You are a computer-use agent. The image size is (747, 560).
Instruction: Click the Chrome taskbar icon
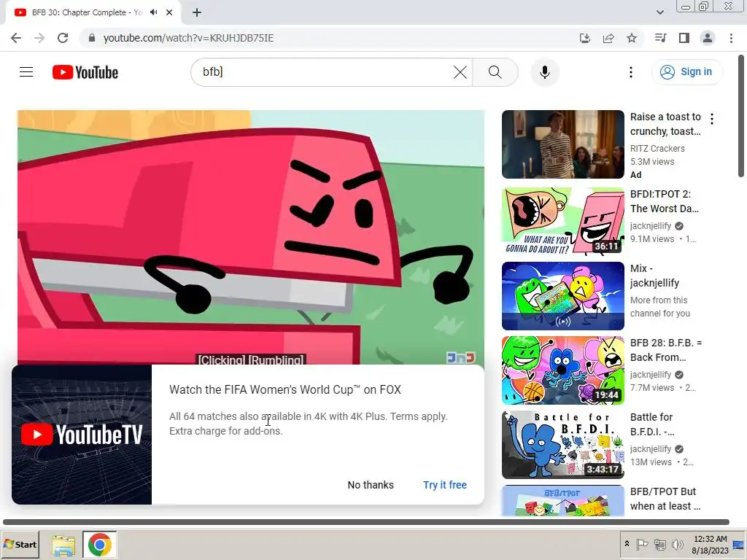[x=99, y=545]
